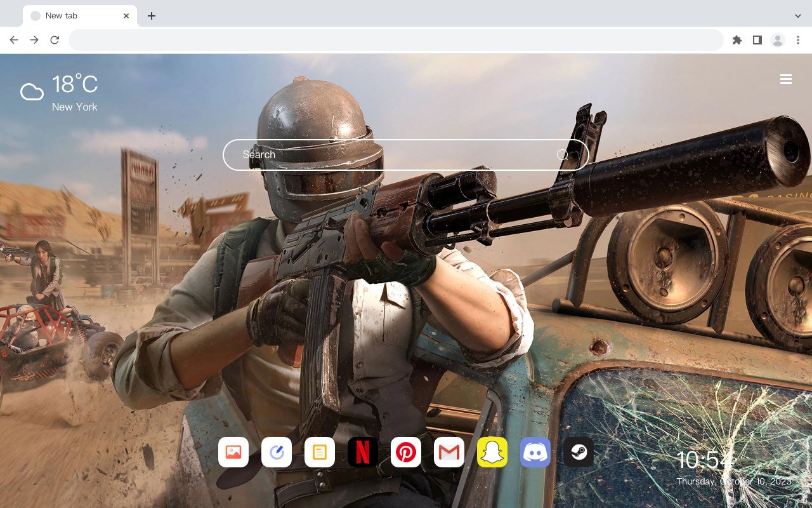
Task: Click the search magnifier icon
Action: (562, 155)
